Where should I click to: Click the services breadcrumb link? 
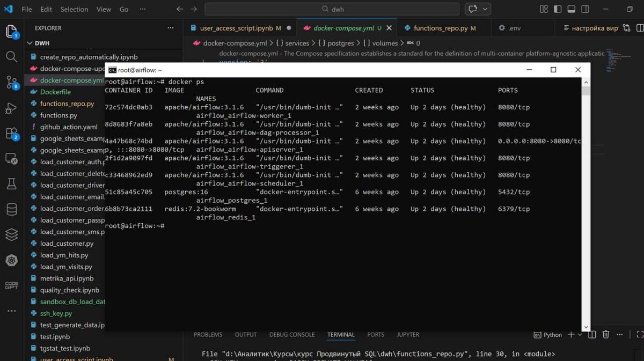pyautogui.click(x=297, y=43)
